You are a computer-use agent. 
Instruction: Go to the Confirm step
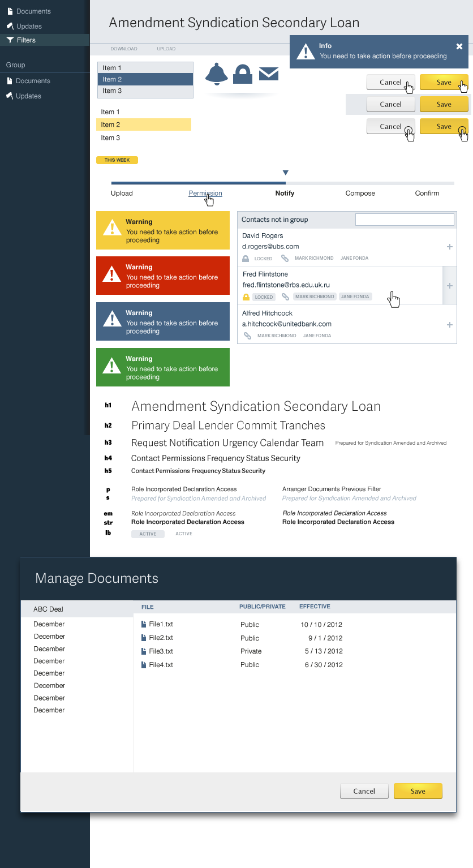point(427,194)
